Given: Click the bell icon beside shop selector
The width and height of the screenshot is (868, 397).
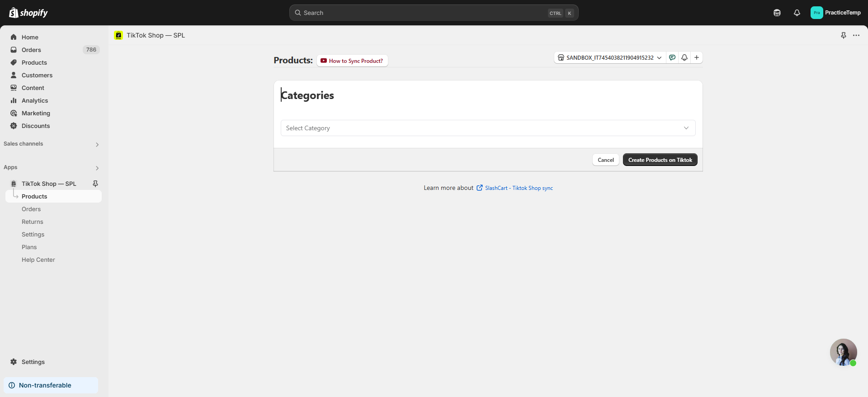Looking at the screenshot, I should pos(684,57).
